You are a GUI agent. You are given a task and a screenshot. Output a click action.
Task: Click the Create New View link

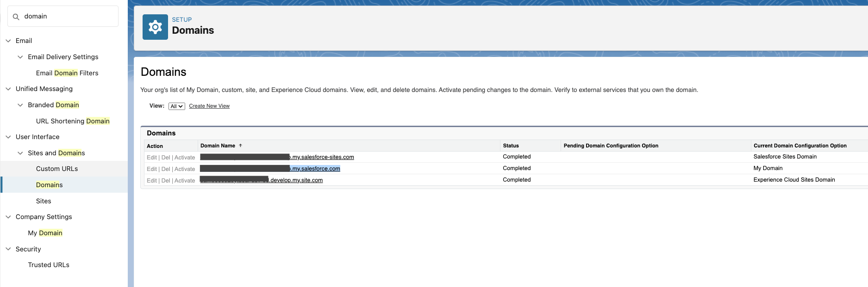[209, 106]
